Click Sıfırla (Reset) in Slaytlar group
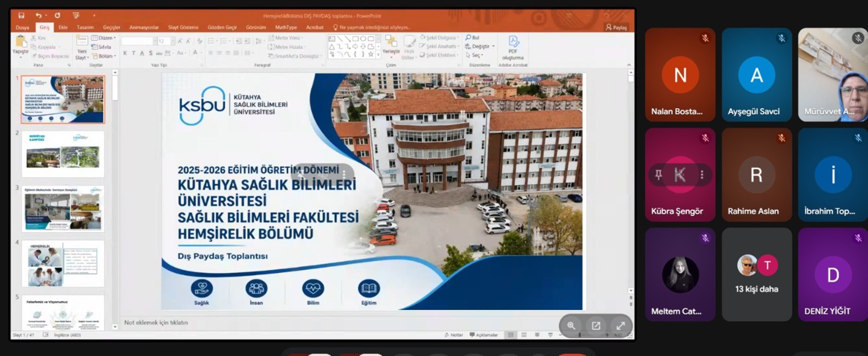This screenshot has width=868, height=356. (x=101, y=47)
